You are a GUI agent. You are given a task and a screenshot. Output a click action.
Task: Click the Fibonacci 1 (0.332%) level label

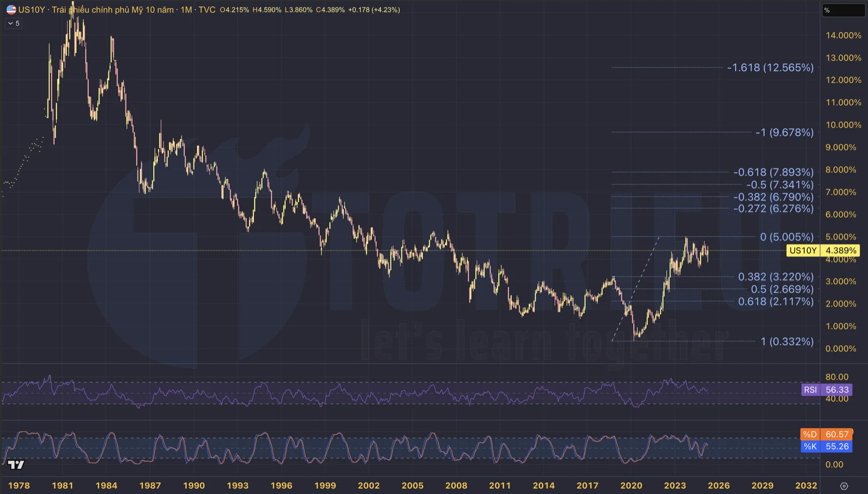click(787, 341)
